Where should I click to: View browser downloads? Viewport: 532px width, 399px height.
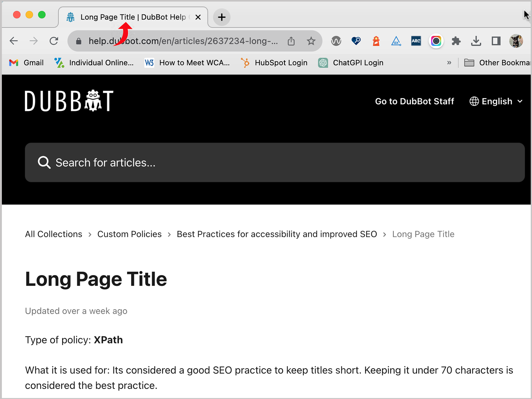click(x=476, y=41)
